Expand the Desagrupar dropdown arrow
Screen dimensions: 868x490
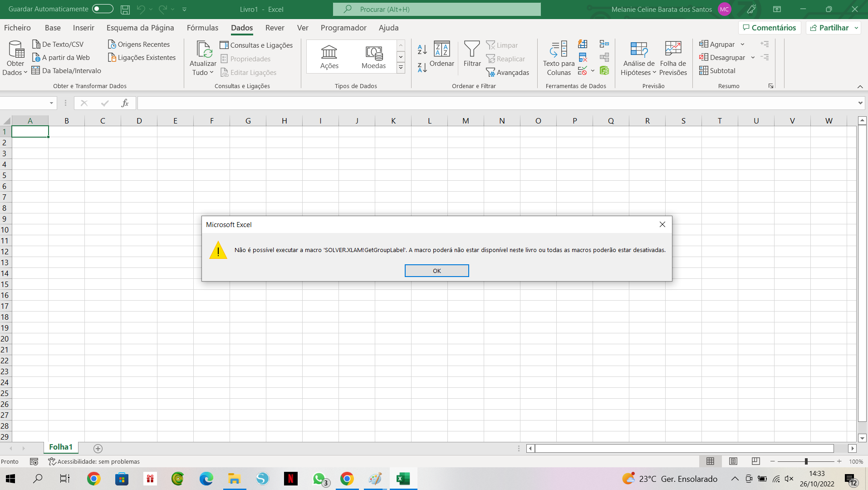(x=753, y=57)
